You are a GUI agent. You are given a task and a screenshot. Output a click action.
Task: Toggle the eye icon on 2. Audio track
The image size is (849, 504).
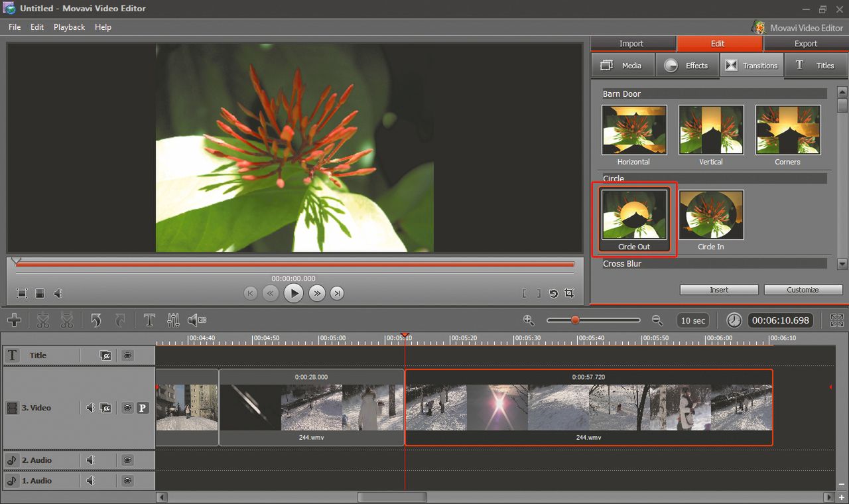coord(127,460)
